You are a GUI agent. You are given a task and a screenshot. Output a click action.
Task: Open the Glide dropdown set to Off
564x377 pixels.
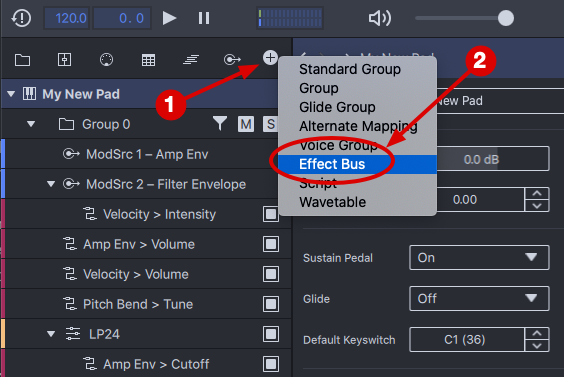click(x=479, y=299)
